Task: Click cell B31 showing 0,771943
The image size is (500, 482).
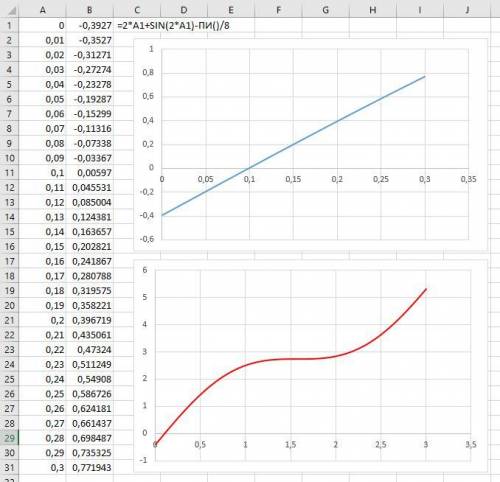Action: coord(90,467)
